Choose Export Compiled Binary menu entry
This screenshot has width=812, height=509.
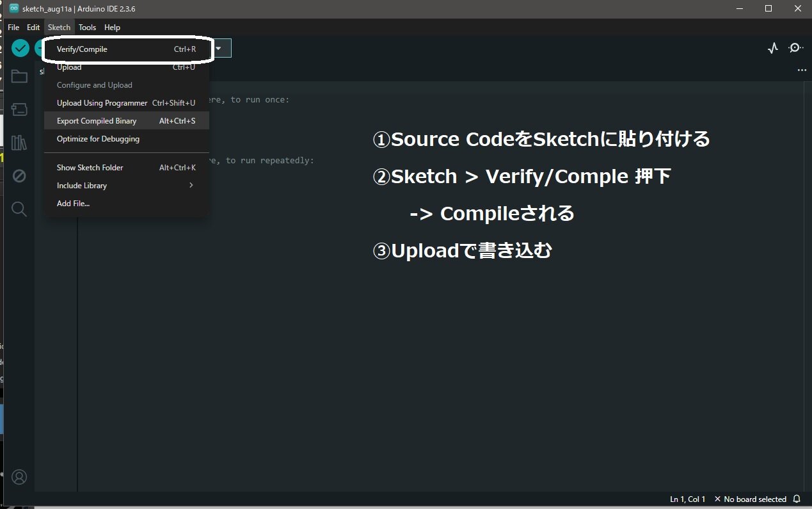97,121
